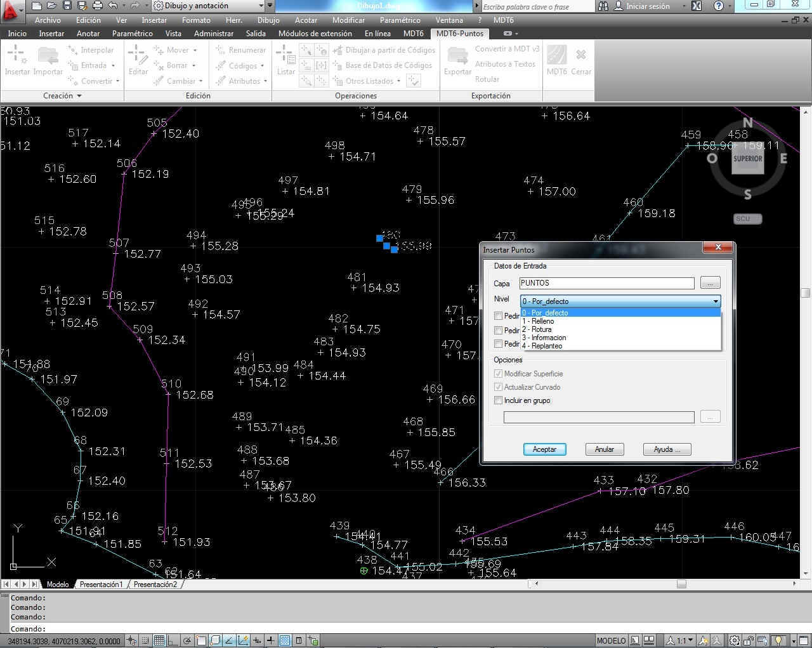
Task: Click the Aceptar button
Action: [544, 449]
